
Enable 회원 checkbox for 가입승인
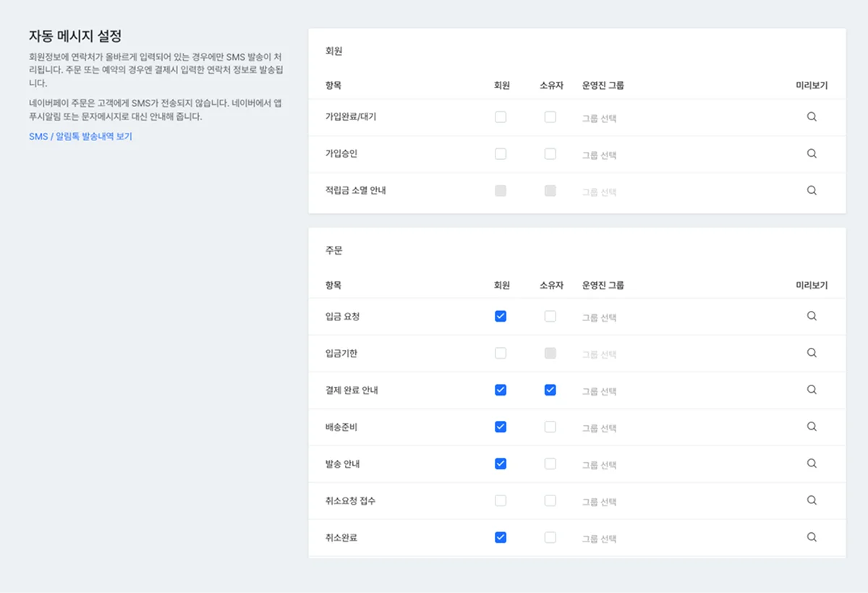tap(501, 153)
